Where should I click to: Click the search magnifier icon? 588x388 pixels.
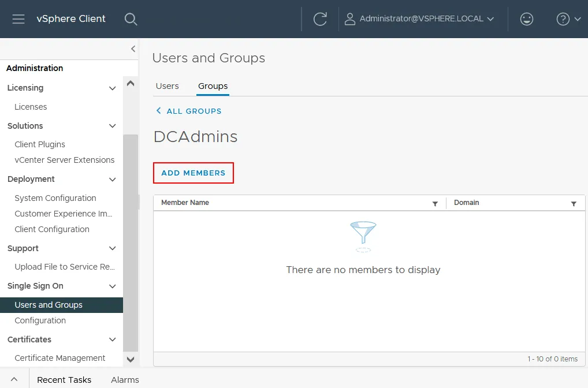coord(131,19)
